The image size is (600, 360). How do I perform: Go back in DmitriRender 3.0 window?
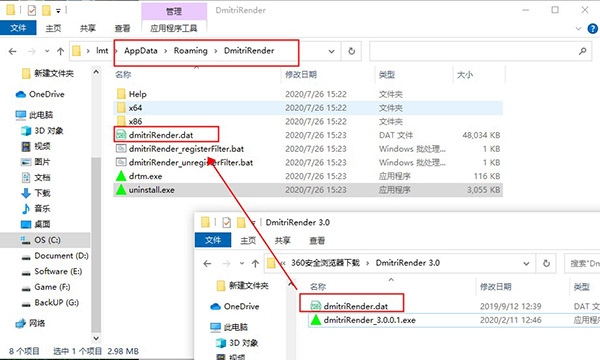coord(207,264)
